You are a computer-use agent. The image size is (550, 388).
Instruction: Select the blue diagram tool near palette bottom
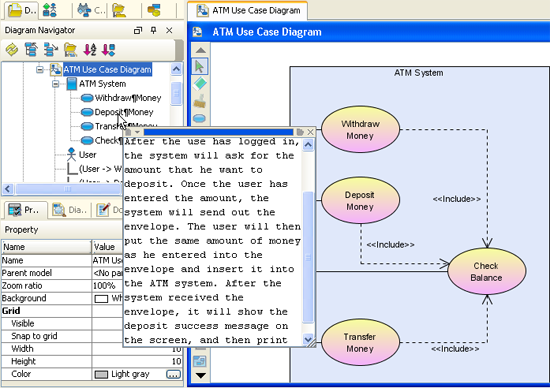[200, 361]
